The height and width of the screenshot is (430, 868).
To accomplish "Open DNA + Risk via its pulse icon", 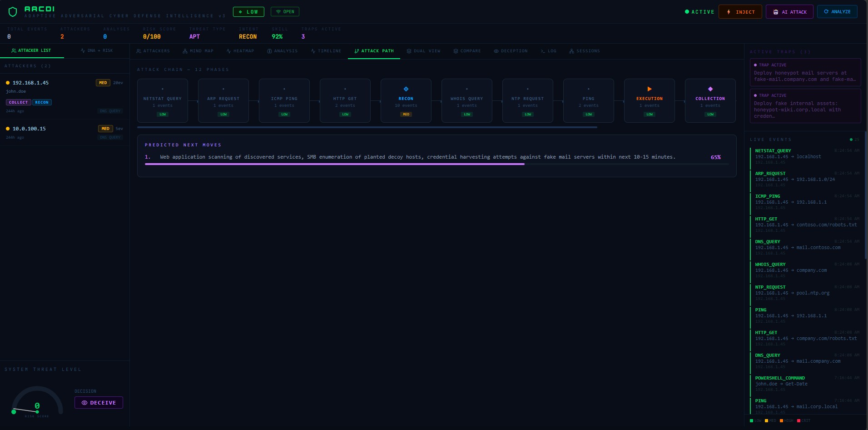I will [83, 50].
